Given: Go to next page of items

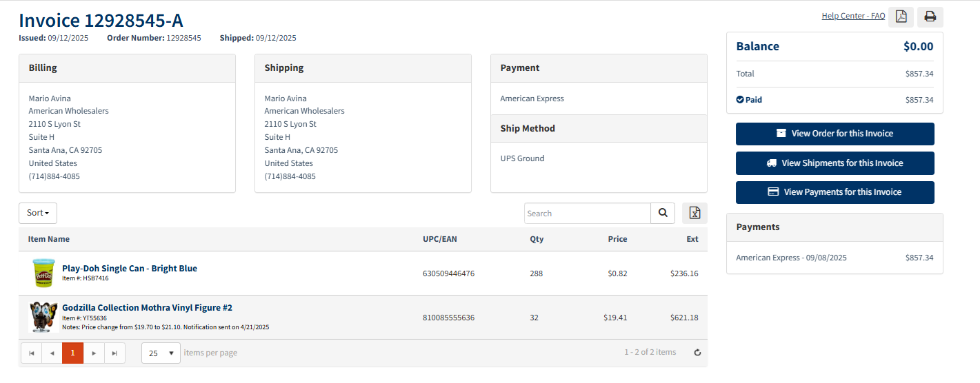Looking at the screenshot, I should [94, 353].
